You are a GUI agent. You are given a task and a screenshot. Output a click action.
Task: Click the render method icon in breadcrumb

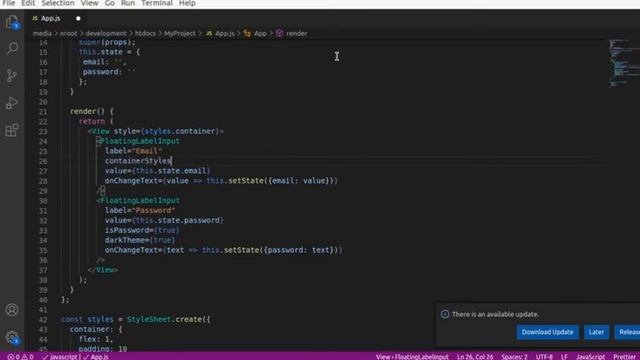point(280,33)
